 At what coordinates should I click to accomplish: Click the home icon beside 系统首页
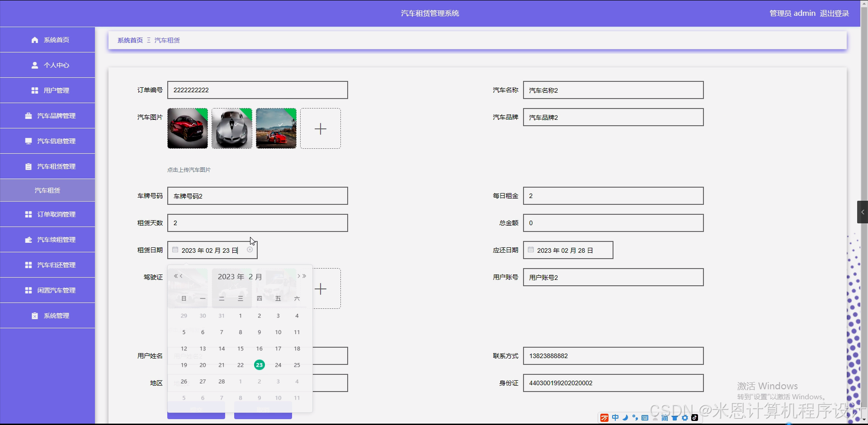pyautogui.click(x=34, y=40)
